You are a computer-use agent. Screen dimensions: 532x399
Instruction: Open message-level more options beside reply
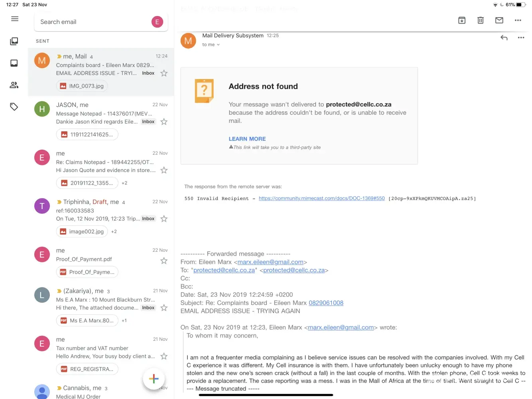pyautogui.click(x=521, y=38)
